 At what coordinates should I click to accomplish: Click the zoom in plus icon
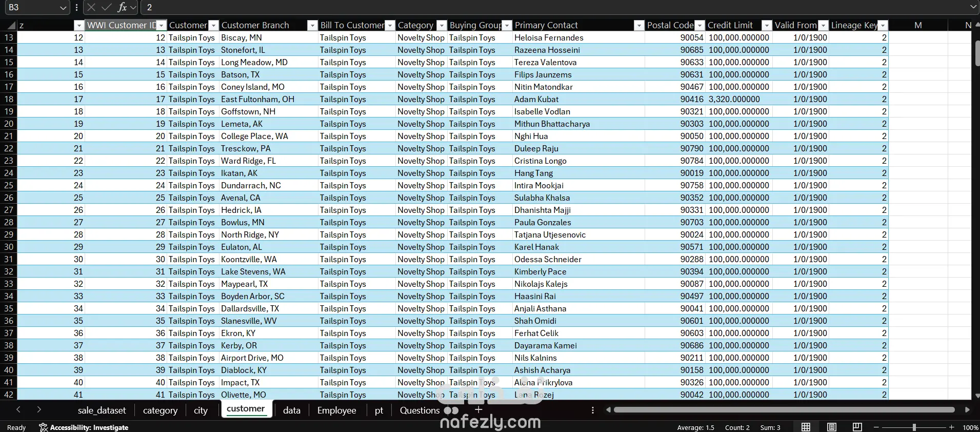tap(951, 427)
